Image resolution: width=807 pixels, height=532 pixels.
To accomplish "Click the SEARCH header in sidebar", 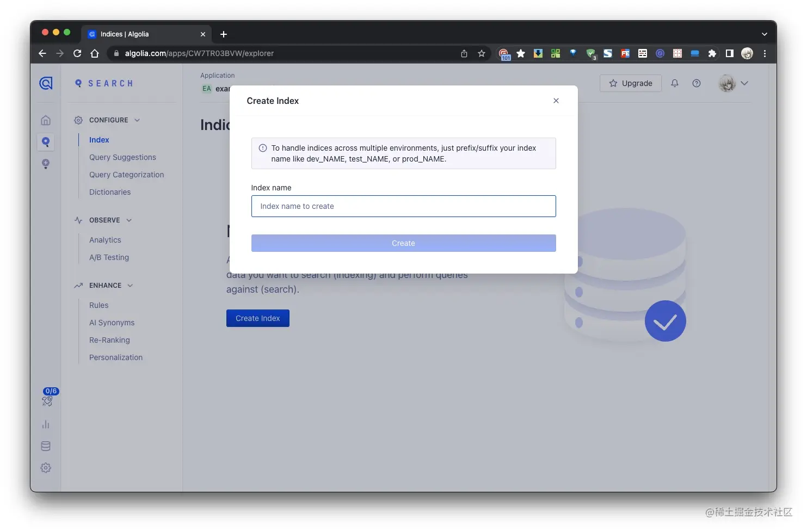I will pos(104,83).
